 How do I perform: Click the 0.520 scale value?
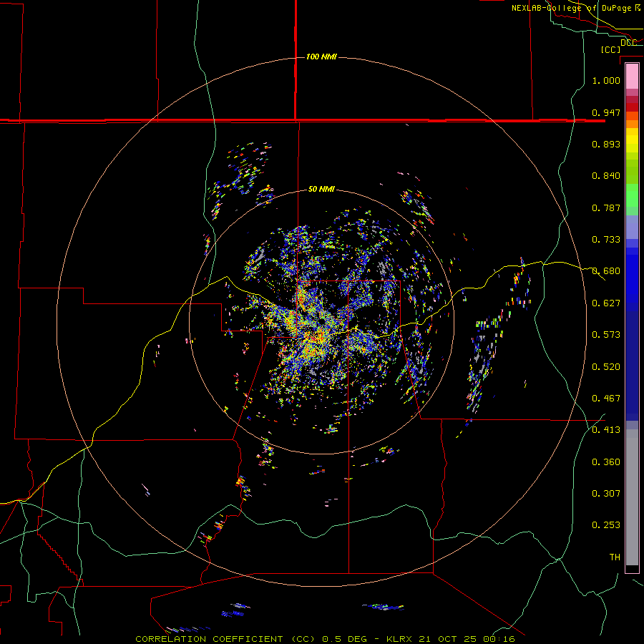(606, 367)
